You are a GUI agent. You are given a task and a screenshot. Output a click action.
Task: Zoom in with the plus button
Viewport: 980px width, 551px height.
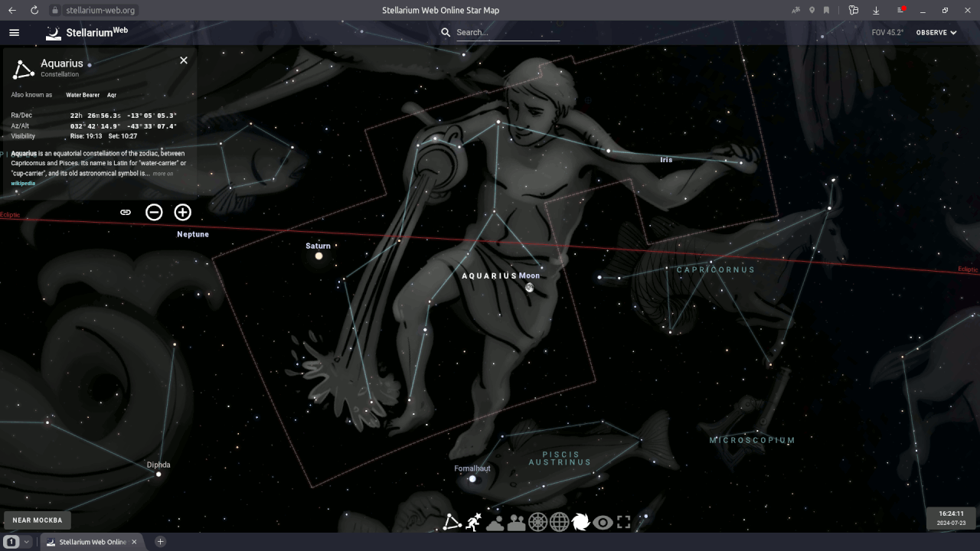coord(182,212)
